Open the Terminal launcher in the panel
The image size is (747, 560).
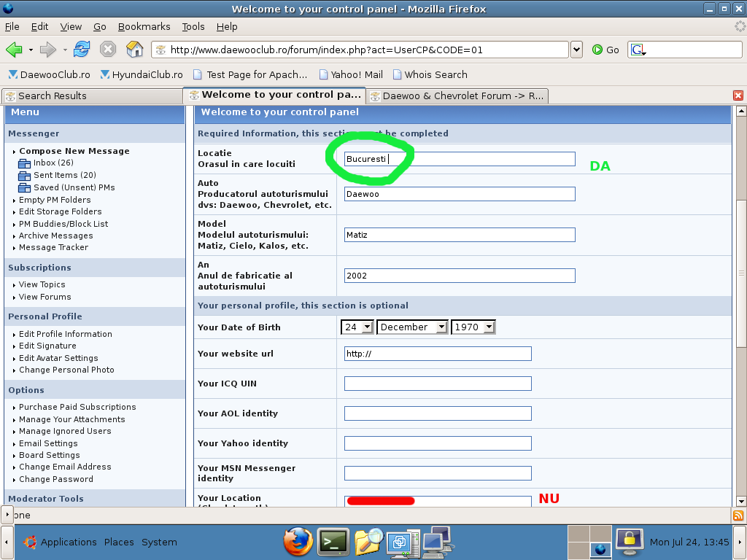[x=334, y=542]
